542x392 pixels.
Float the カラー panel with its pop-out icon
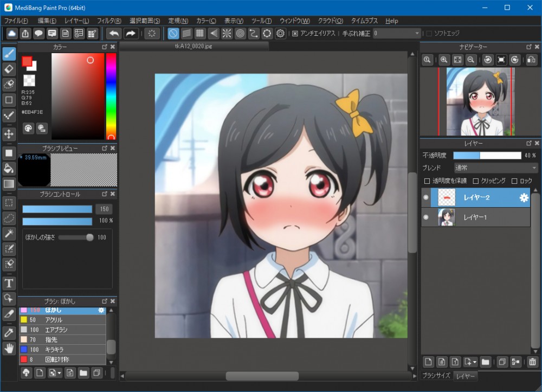[105, 47]
